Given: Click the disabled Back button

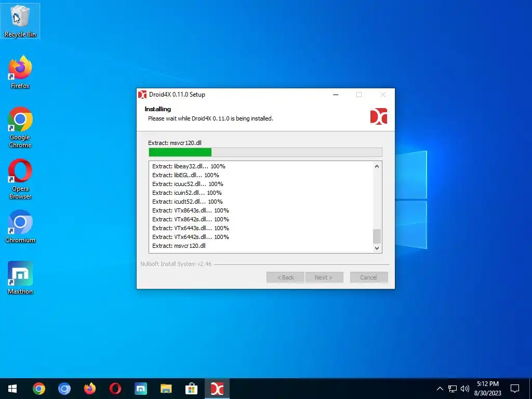Looking at the screenshot, I should (285, 277).
